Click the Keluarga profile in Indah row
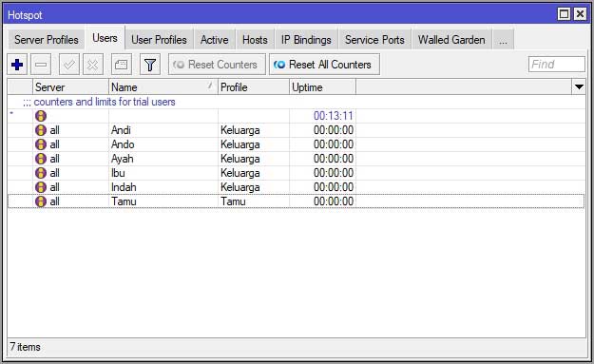The width and height of the screenshot is (594, 364). coord(240,187)
